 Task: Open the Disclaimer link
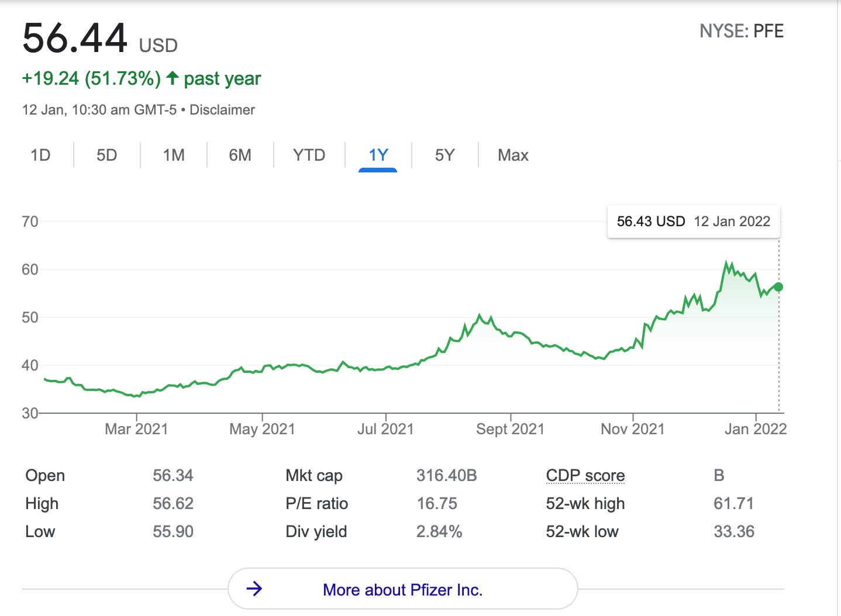tap(222, 110)
